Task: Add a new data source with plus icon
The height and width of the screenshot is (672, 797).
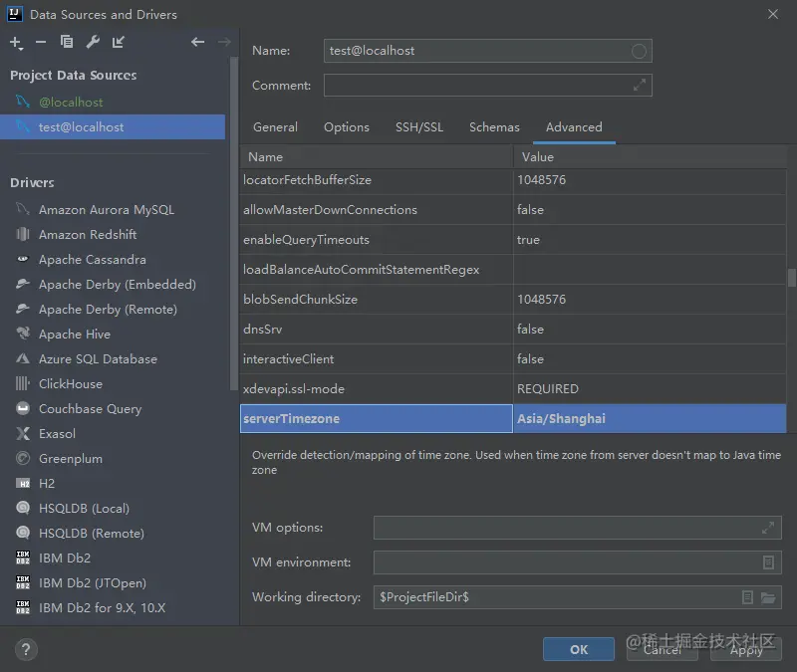Action: (16, 43)
